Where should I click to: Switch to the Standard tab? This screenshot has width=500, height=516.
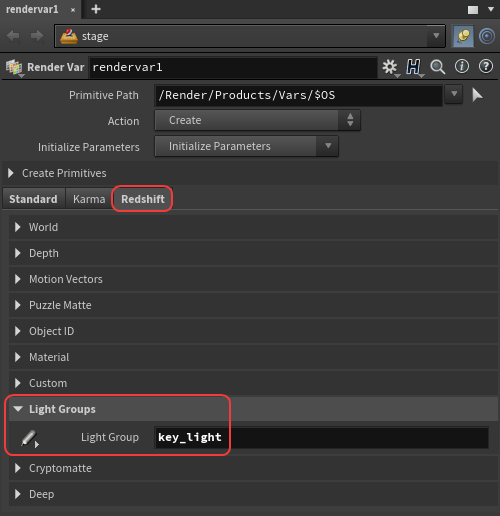pyautogui.click(x=33, y=199)
